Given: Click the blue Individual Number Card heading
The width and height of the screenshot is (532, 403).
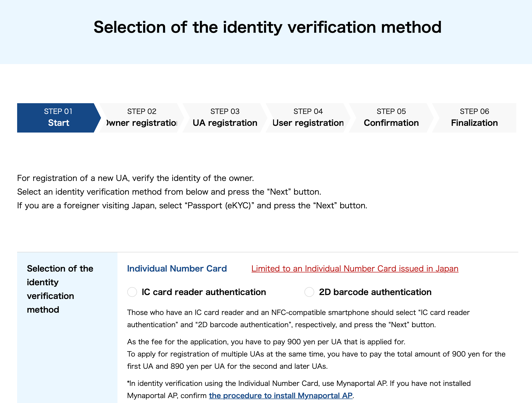Looking at the screenshot, I should click(x=177, y=269).
